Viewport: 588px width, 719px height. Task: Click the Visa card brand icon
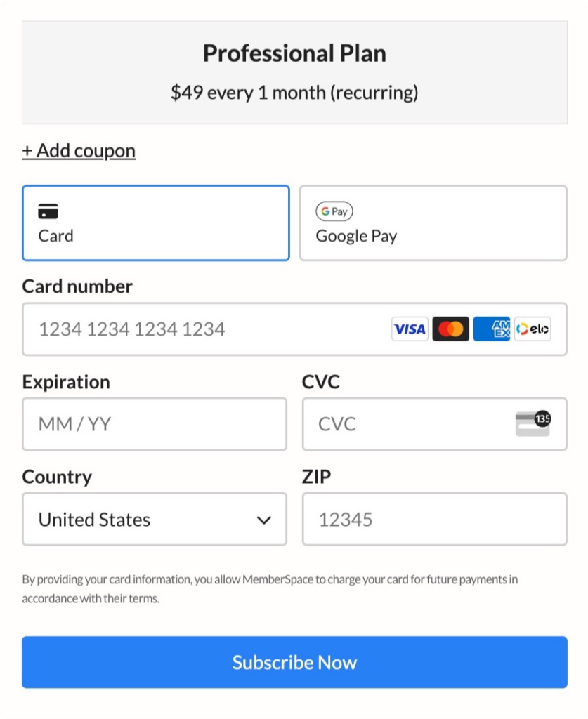click(410, 329)
